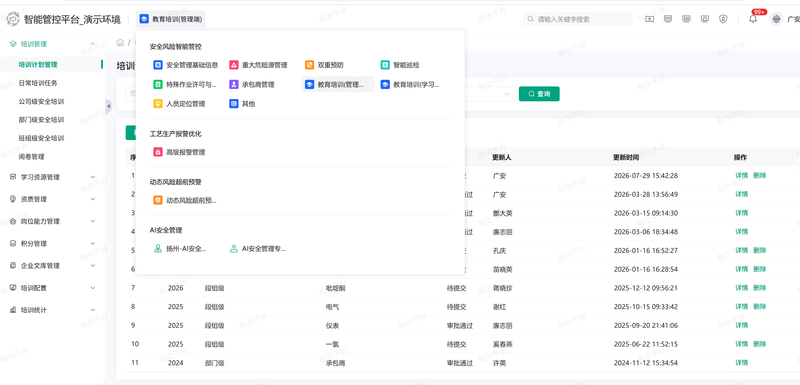Screen dimensions: 800x385
Task: Go to 部门级安全培训 in sidebar
Action: pyautogui.click(x=41, y=120)
